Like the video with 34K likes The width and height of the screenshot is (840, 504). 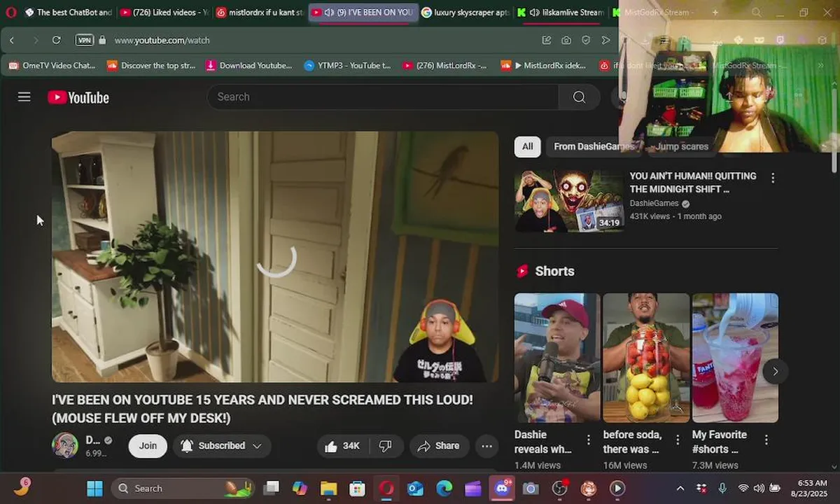pos(341,446)
